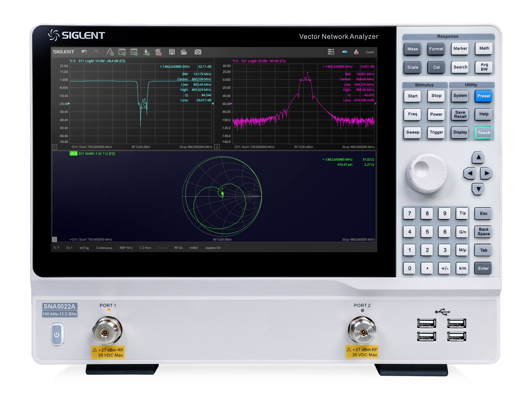Open Tr 6 S21 LogM trace settings
The height and width of the screenshot is (399, 532).
coord(259,61)
